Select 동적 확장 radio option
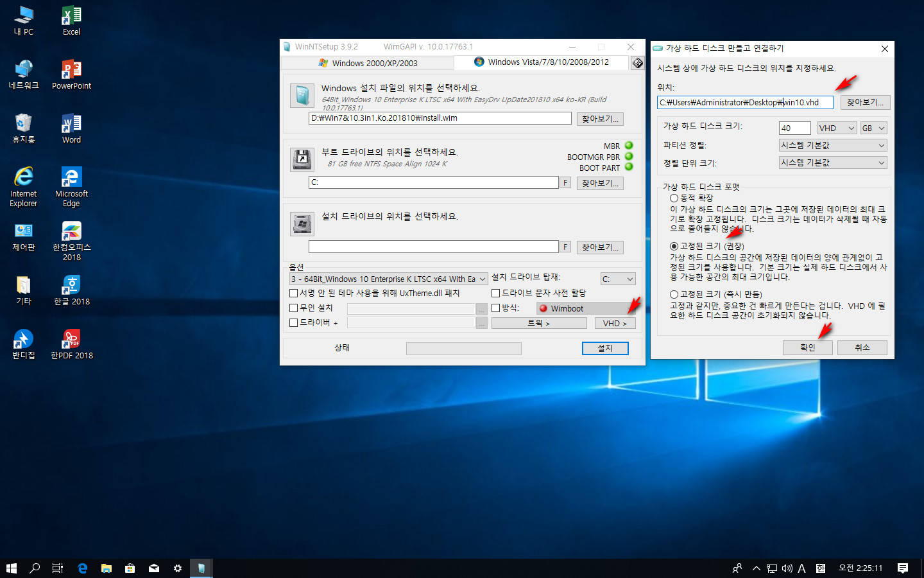Viewport: 924px width, 578px height. point(674,198)
